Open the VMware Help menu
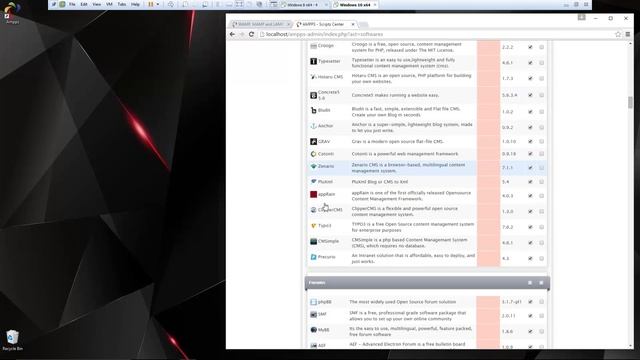The width and height of the screenshot is (640, 360). (x=135, y=4)
